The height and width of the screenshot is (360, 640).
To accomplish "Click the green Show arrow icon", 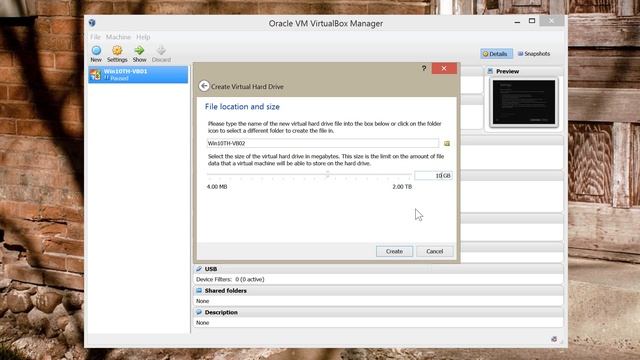I will [139, 51].
